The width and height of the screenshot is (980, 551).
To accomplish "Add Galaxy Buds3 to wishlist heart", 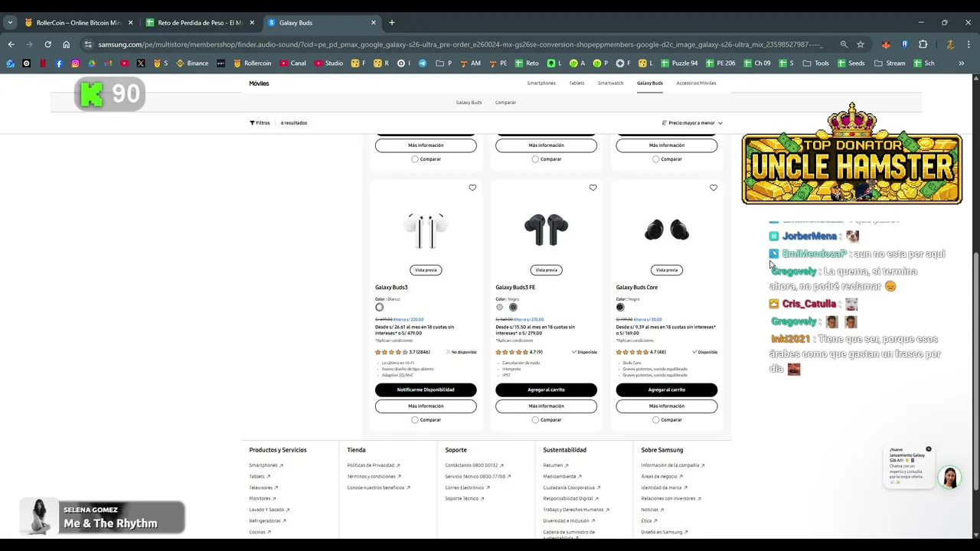I will 472,187.
